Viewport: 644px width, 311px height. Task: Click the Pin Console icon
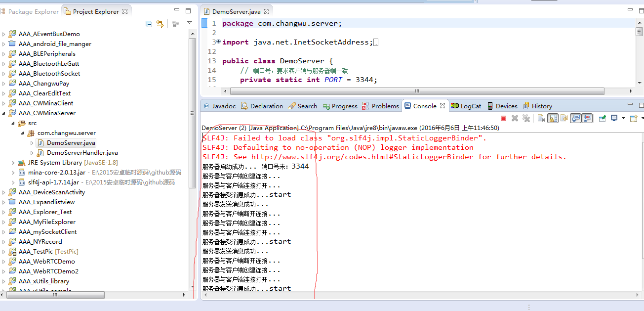pos(603,118)
